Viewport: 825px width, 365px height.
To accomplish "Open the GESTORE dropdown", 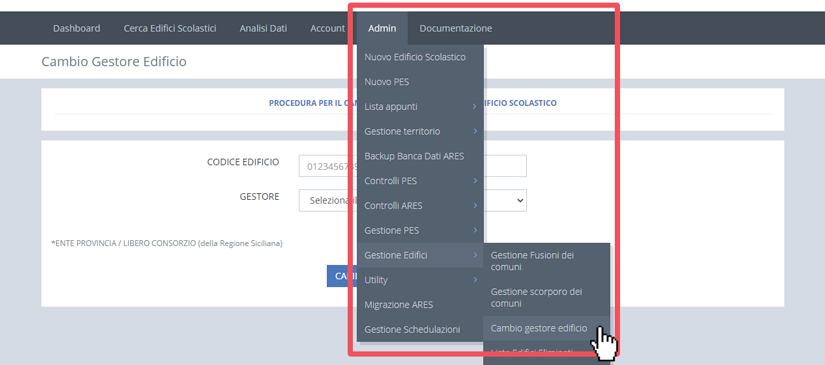I will 412,200.
